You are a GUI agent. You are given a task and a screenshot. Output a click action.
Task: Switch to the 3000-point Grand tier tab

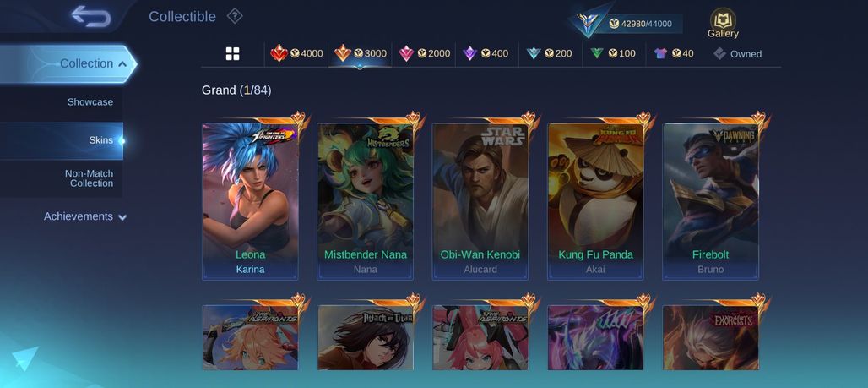pyautogui.click(x=360, y=53)
